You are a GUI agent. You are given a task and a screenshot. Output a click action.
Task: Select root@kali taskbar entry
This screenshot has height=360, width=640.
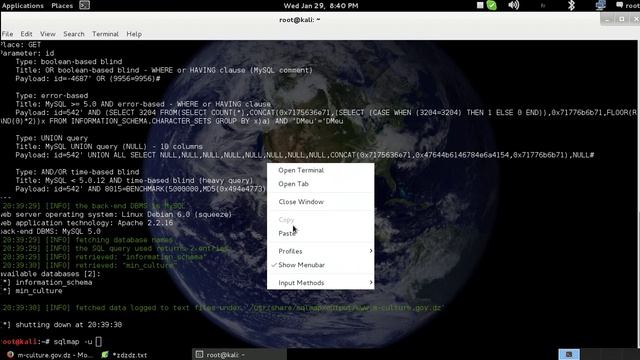(239, 355)
